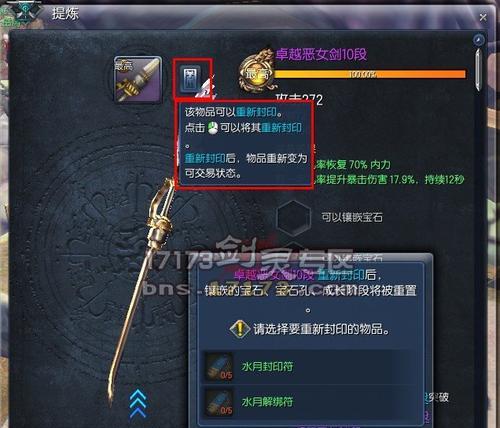Select the 水月封印符 list row
The image size is (500, 428).
310,367
